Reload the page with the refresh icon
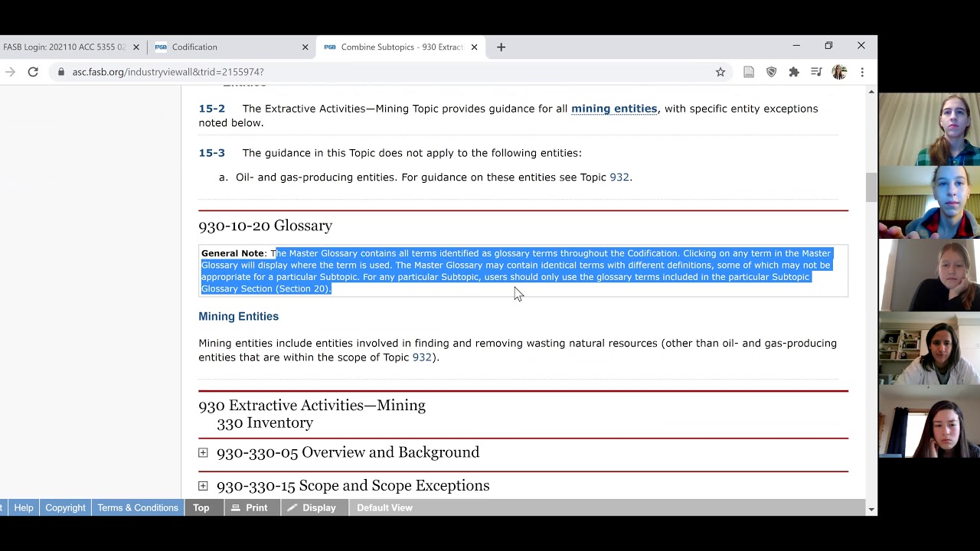 [x=33, y=72]
